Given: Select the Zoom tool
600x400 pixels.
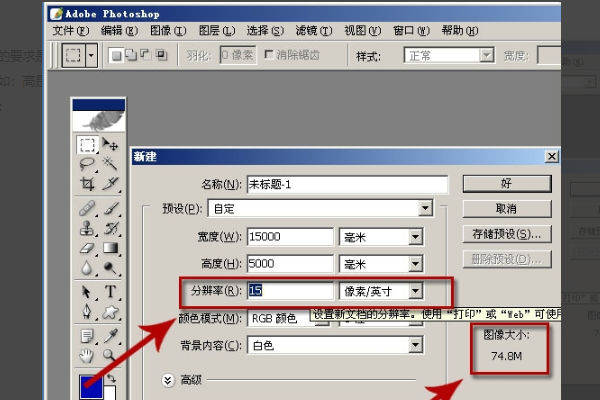Looking at the screenshot, I should [x=110, y=356].
